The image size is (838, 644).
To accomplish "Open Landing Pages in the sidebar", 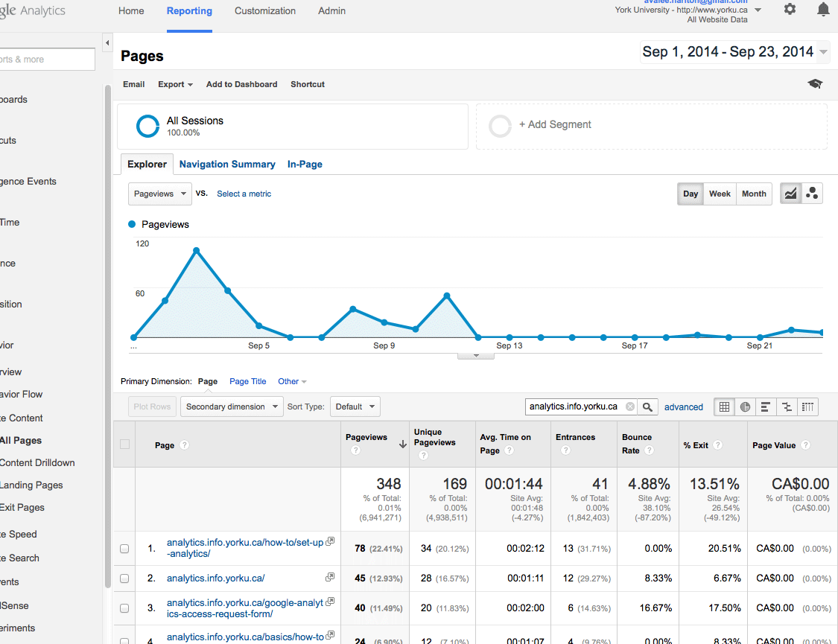I will (31, 485).
